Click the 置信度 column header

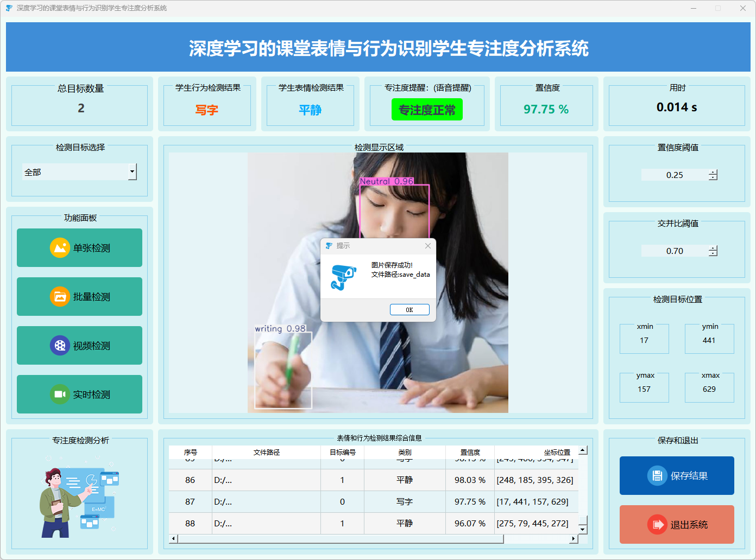[x=470, y=452]
